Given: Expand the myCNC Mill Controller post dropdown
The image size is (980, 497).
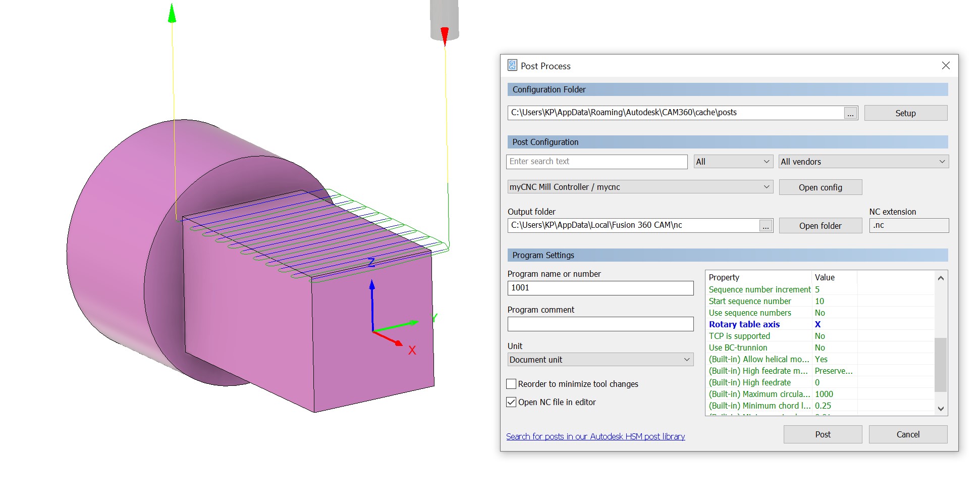Looking at the screenshot, I should point(640,187).
